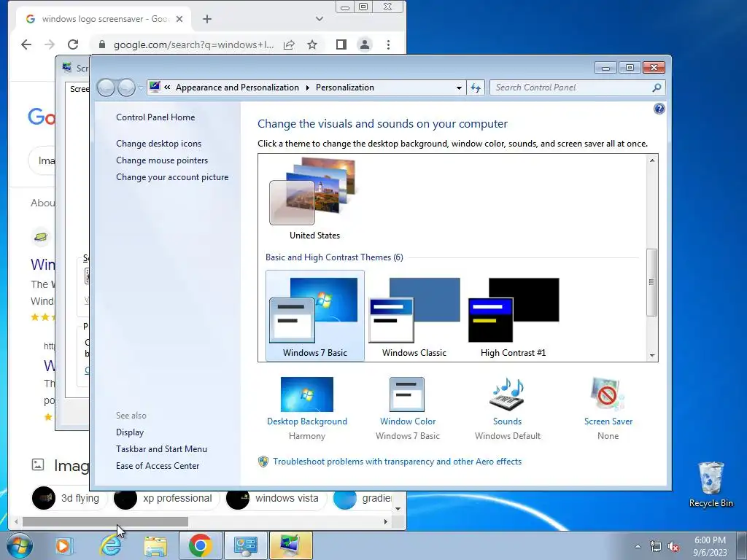Go back in the Chrome browser
The height and width of the screenshot is (560, 747).
coord(26,44)
